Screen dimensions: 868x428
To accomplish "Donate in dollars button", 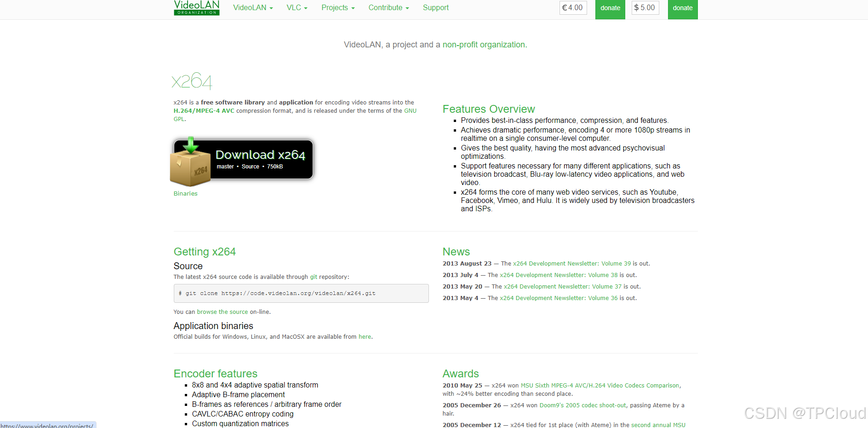I will point(683,9).
